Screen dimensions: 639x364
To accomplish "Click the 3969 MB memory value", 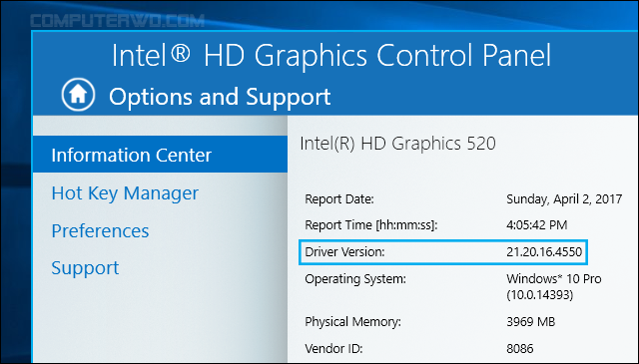I will click(x=530, y=322).
